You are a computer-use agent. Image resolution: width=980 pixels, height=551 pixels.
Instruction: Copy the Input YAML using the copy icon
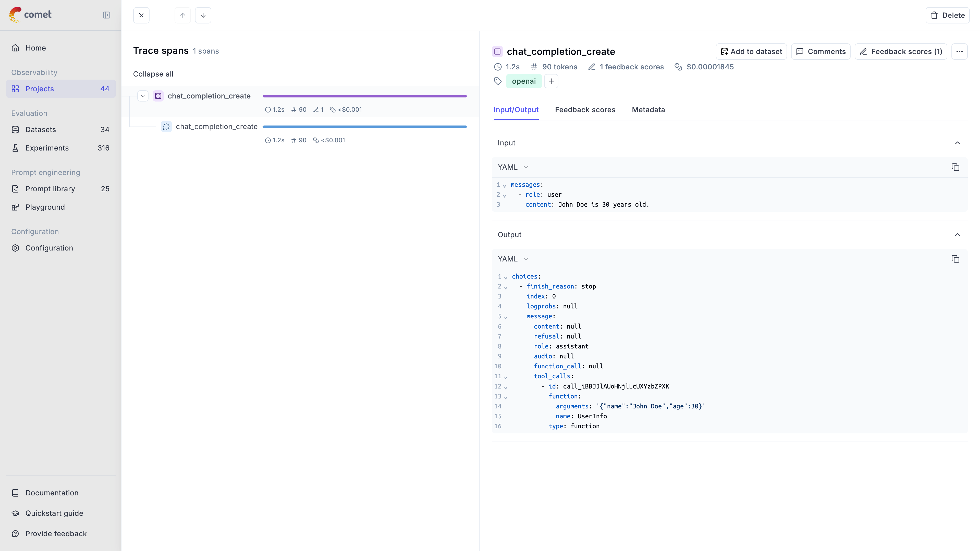956,167
